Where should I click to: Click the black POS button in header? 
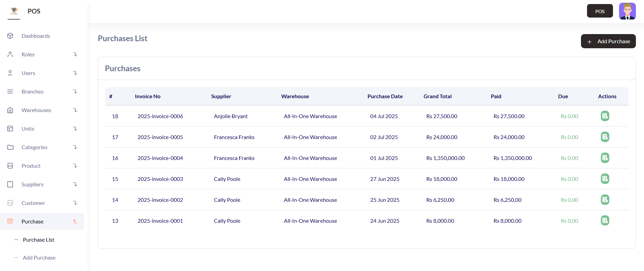pos(599,11)
